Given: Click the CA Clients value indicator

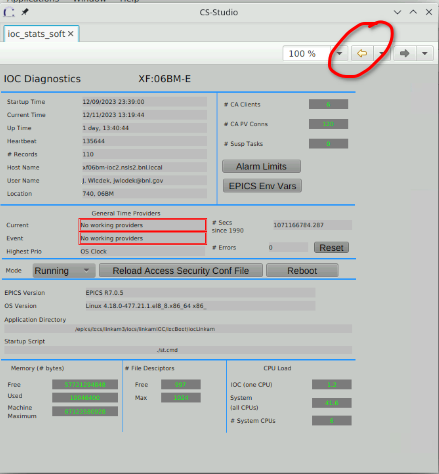Looking at the screenshot, I should click(328, 104).
